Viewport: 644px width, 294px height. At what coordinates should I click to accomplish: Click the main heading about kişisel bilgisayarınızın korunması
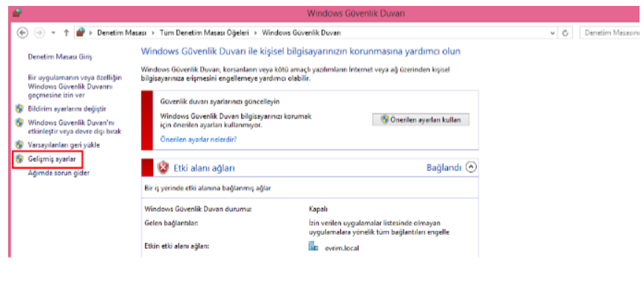tap(301, 51)
